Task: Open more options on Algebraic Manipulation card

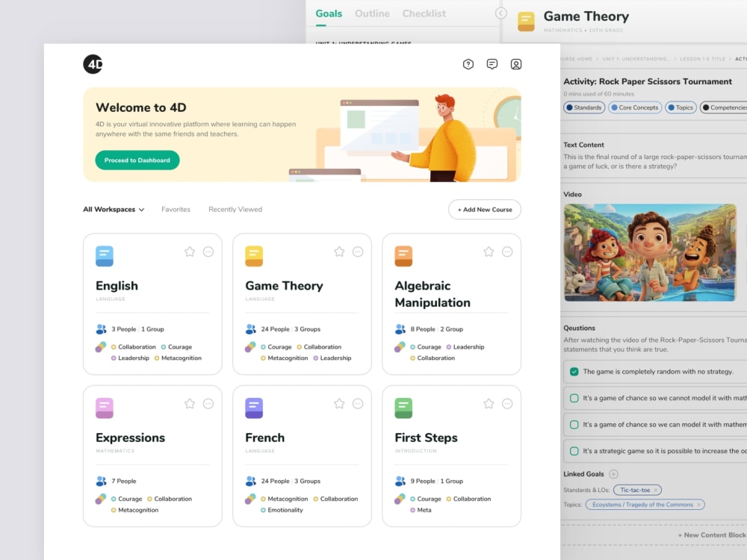Action: (507, 252)
